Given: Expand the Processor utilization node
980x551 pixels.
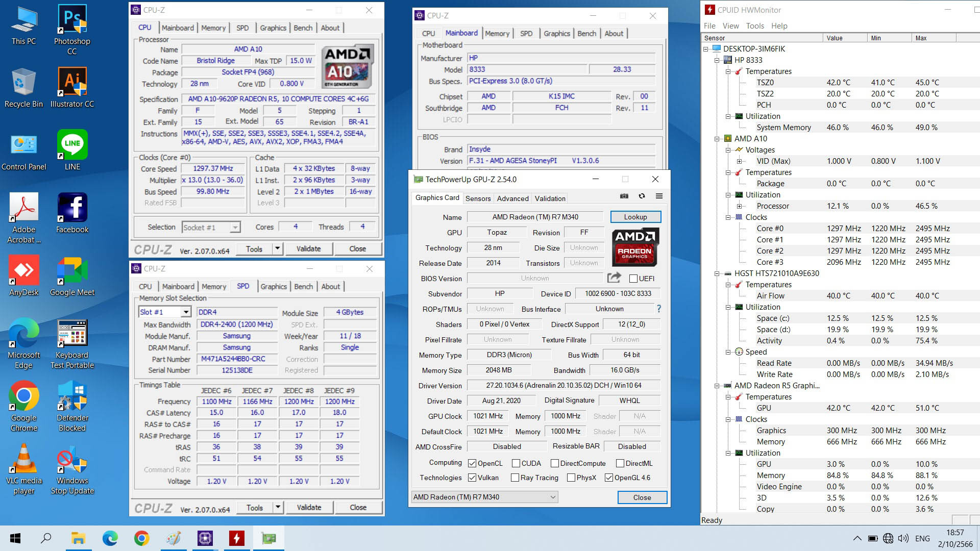Looking at the screenshot, I should coord(739,206).
